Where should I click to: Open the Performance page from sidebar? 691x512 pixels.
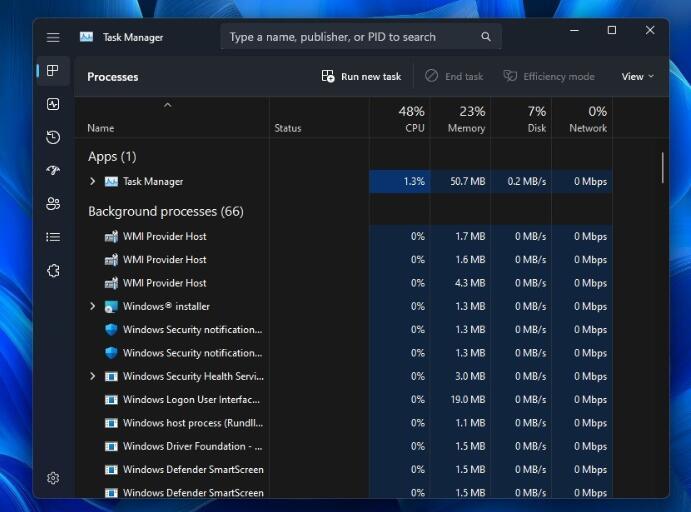tap(53, 104)
